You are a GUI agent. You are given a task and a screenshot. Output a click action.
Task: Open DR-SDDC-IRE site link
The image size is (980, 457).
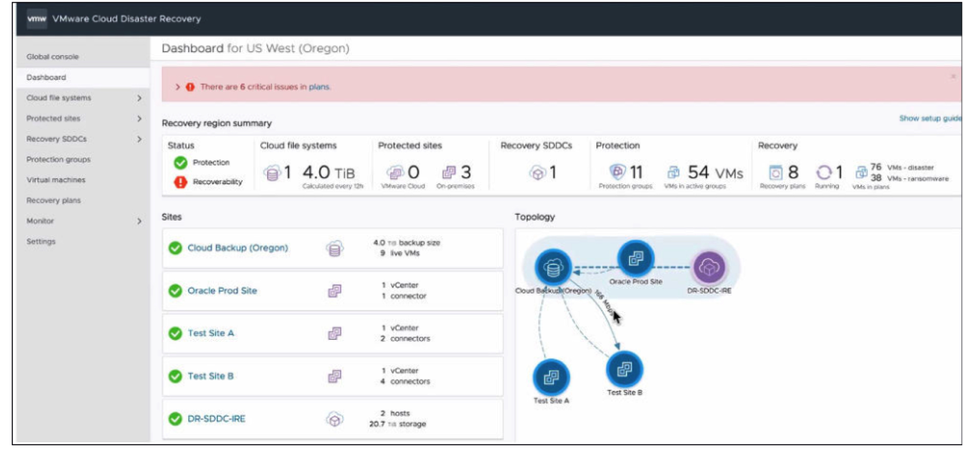tap(216, 419)
